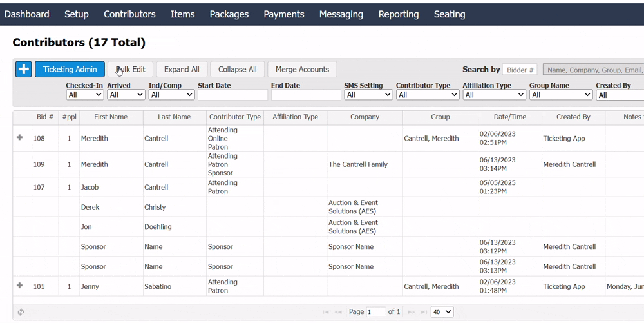Click the Ticketing Admin button
Image resolution: width=644 pixels, height=323 pixels.
70,70
